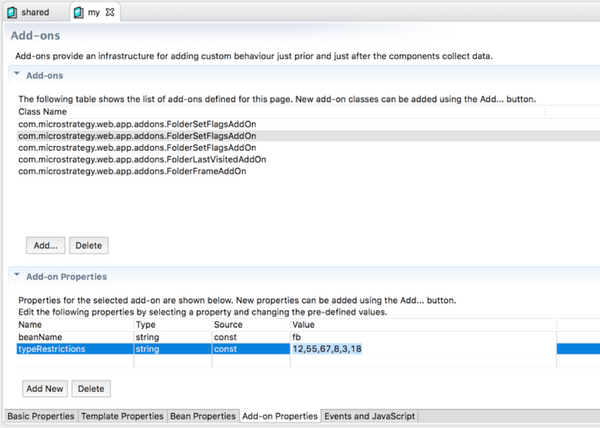The width and height of the screenshot is (600, 428).
Task: Collapse the Add-on Properties section triangle
Action: [17, 274]
